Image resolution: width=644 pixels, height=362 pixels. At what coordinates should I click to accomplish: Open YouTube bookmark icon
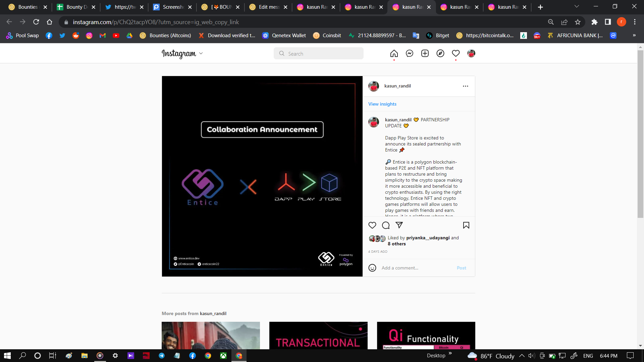[x=116, y=36]
